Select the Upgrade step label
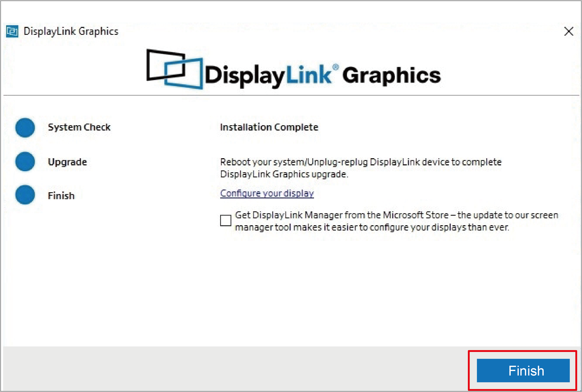The image size is (582, 392). point(67,162)
